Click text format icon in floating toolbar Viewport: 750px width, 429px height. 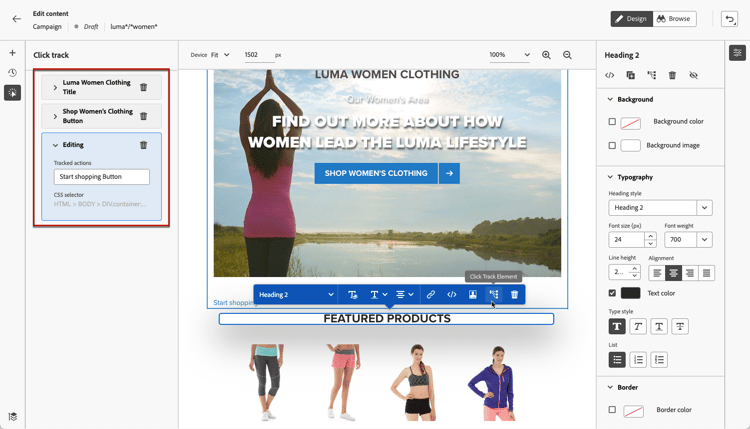[x=353, y=295]
